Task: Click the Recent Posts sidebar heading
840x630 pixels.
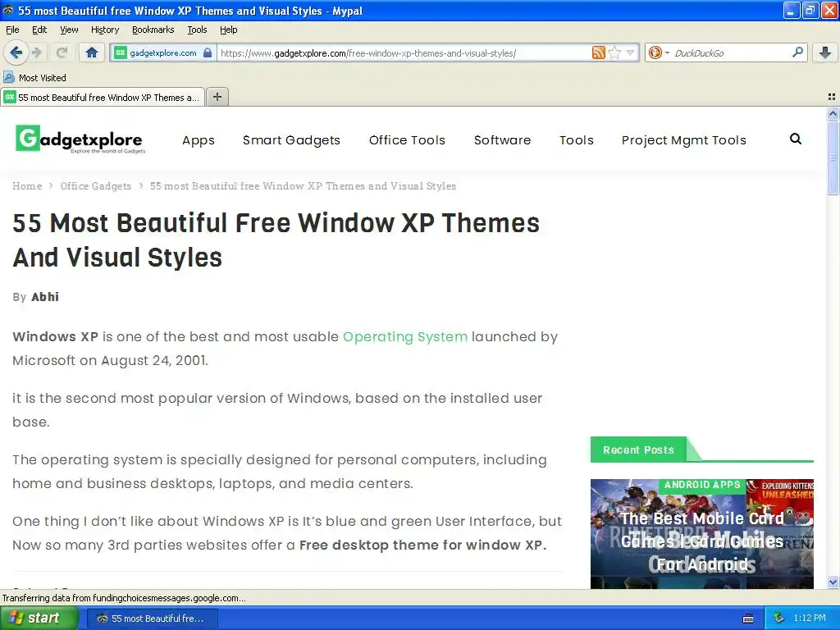Action: click(x=638, y=450)
